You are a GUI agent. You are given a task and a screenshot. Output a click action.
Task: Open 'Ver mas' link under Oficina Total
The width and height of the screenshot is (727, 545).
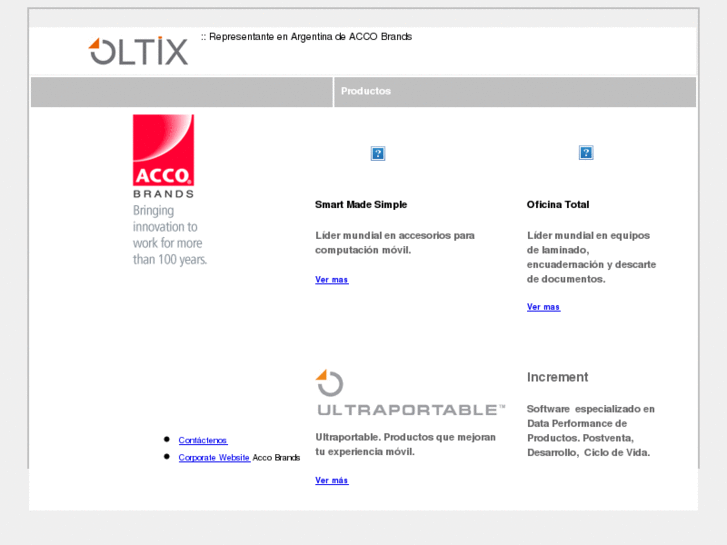[543, 307]
